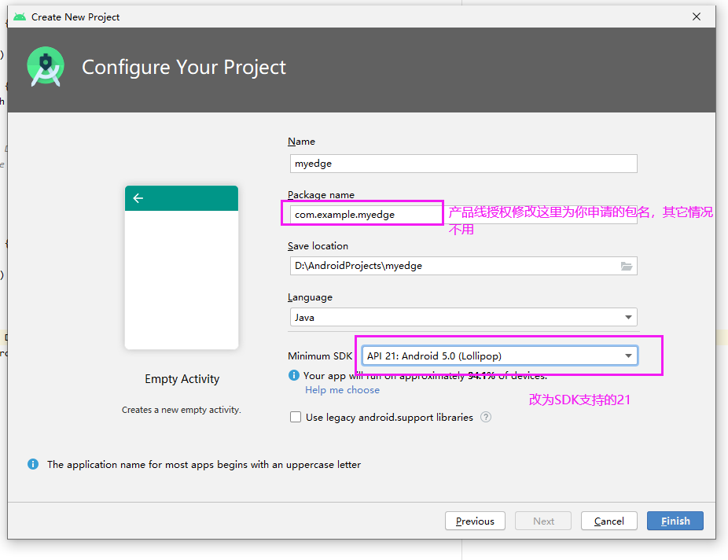728x560 pixels.
Task: Open the Minimum SDK dropdown
Action: [499, 356]
